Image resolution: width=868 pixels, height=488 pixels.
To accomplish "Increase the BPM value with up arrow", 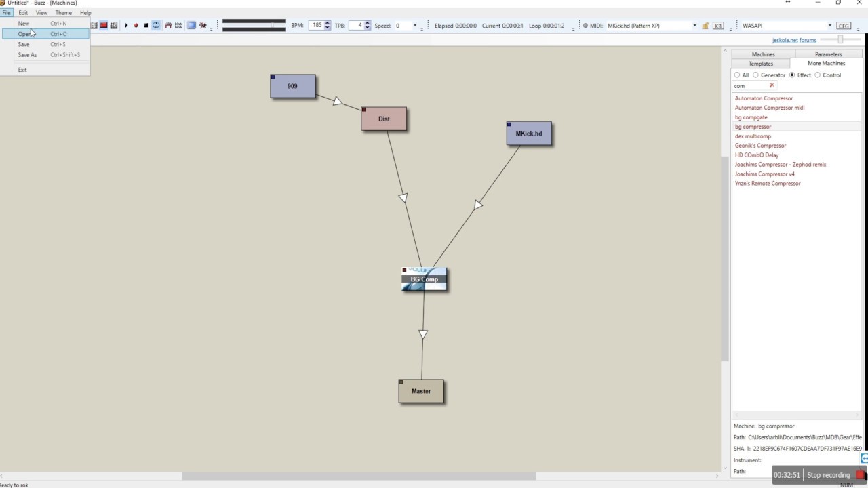I will coord(328,23).
